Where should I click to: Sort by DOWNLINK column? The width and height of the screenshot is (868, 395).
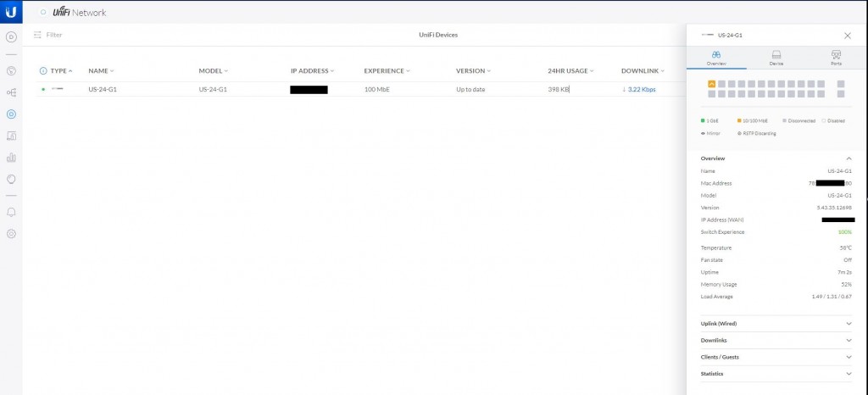coord(643,71)
